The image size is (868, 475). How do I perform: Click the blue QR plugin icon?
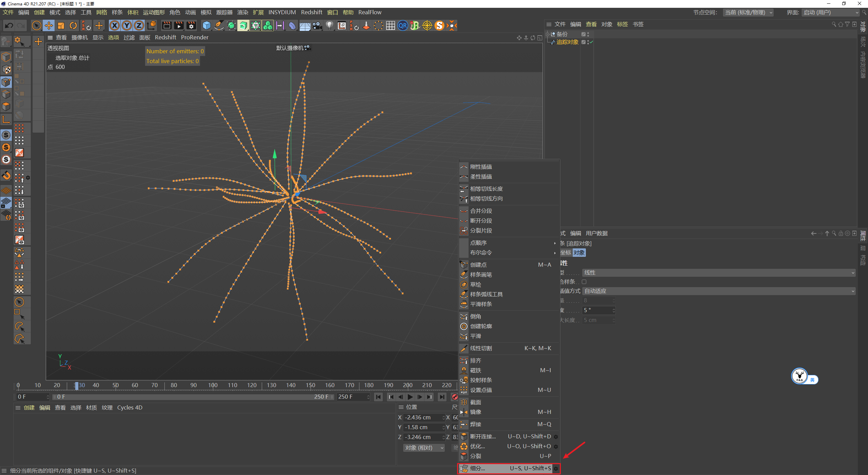403,25
